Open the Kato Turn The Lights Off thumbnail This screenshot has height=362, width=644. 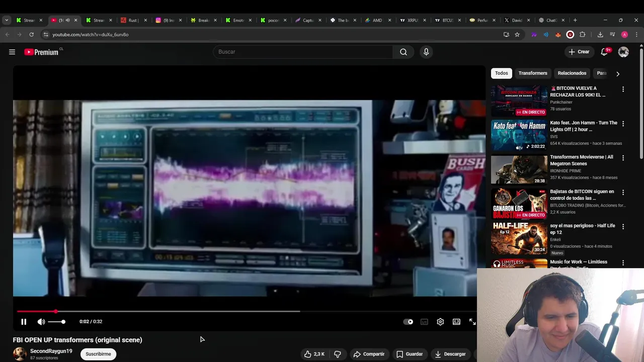pyautogui.click(x=519, y=135)
